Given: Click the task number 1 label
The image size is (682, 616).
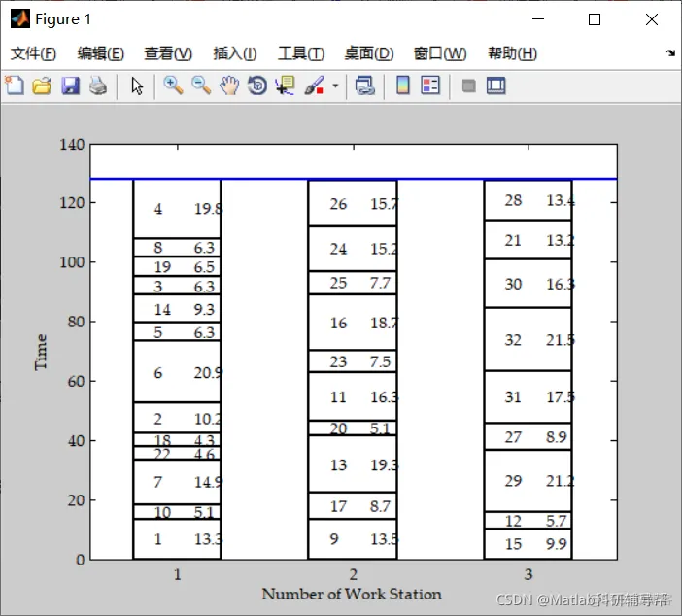Looking at the screenshot, I should pyautogui.click(x=158, y=539).
